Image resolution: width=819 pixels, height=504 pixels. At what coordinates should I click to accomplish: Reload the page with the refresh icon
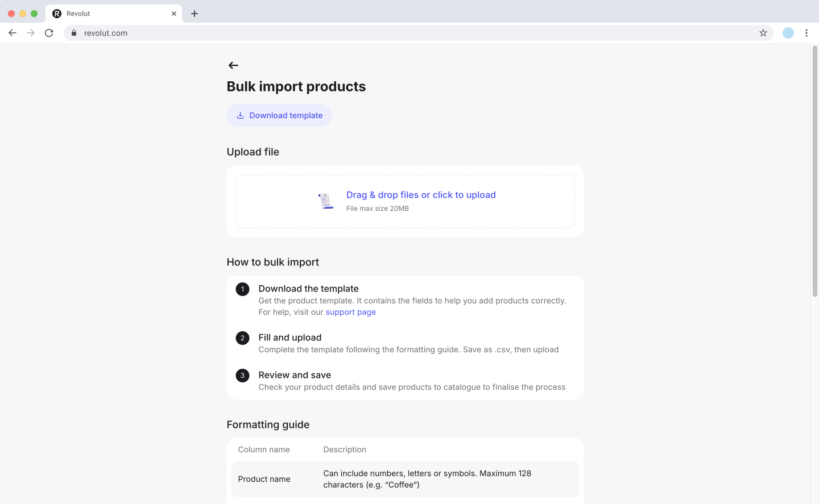tap(49, 33)
